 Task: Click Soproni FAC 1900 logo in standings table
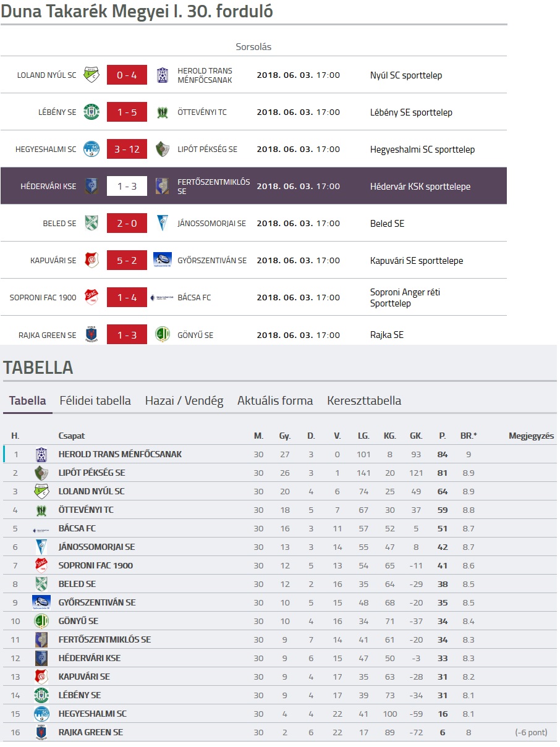pos(41,565)
